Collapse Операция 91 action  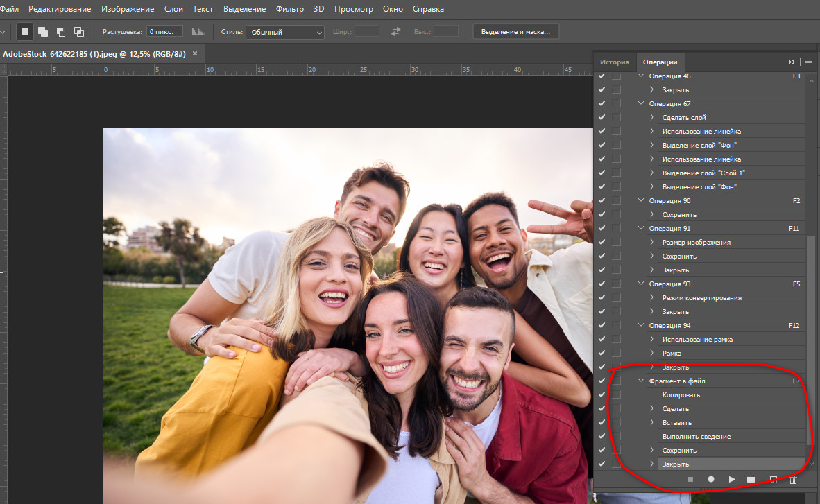point(640,229)
